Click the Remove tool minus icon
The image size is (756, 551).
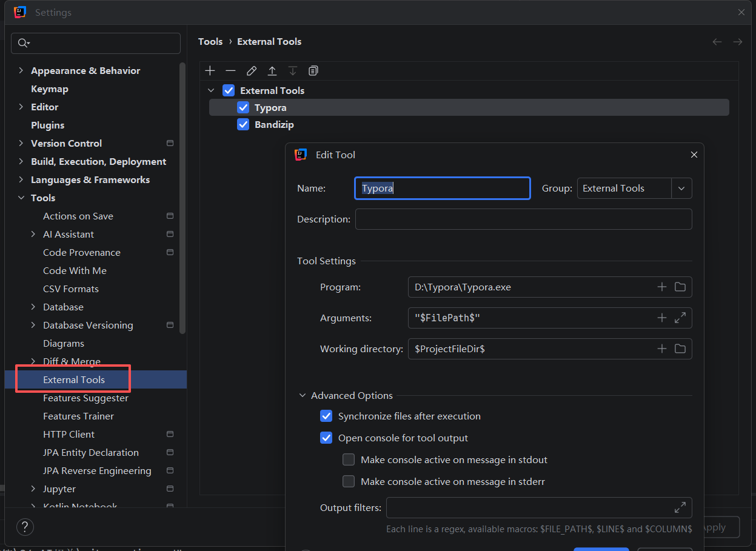[230, 71]
